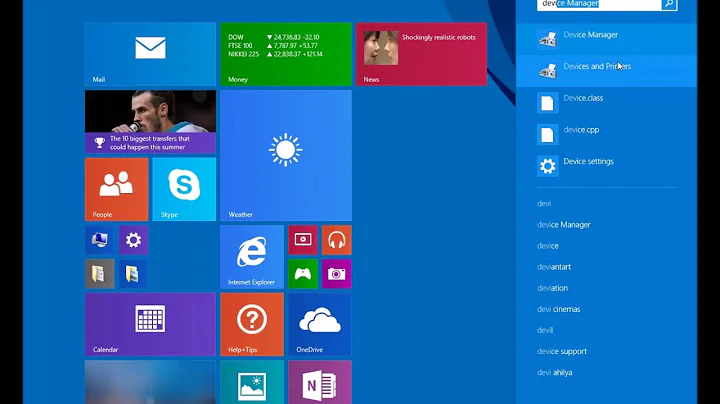Open the gray Documents folder tile
Image resolution: width=720 pixels, height=404 pixels.
(100, 274)
